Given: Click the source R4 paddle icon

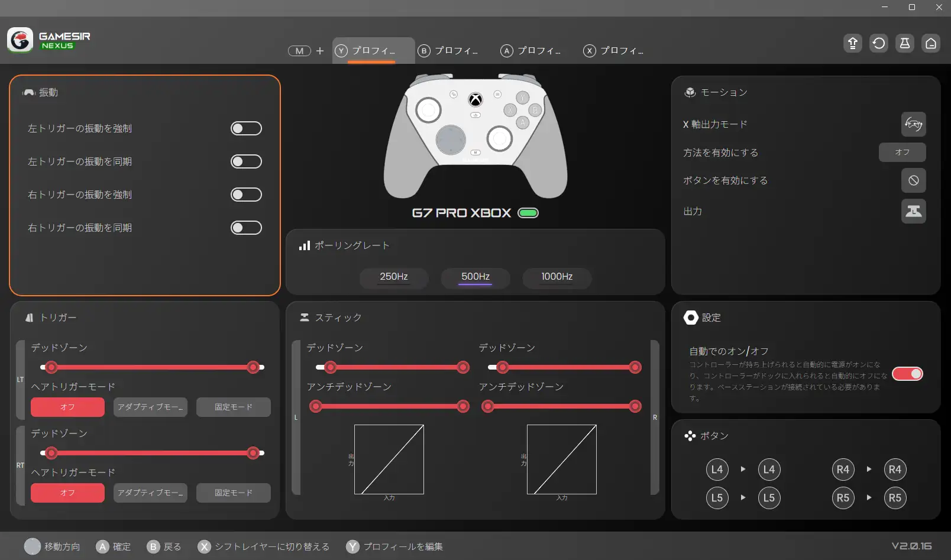Looking at the screenshot, I should click(843, 470).
